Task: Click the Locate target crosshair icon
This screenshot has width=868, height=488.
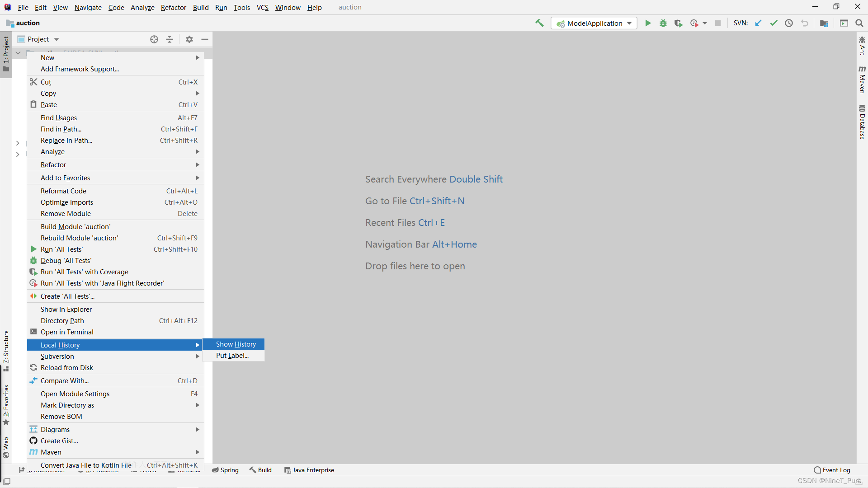Action: 154,39
